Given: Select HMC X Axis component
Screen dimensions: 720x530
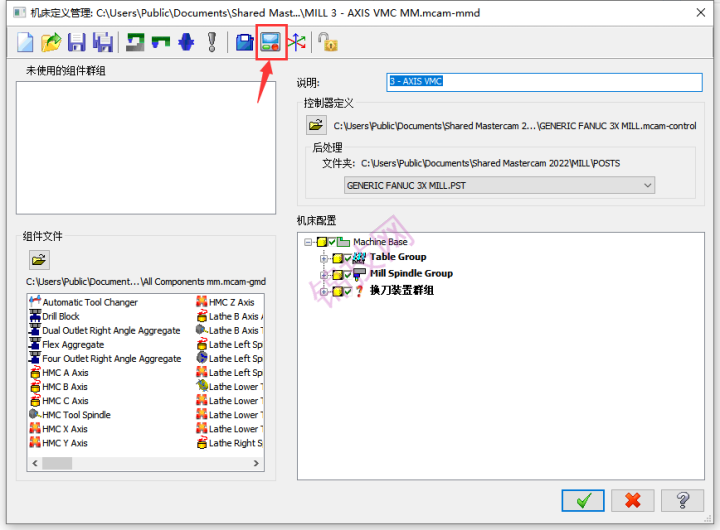Looking at the screenshot, I should pyautogui.click(x=59, y=429).
